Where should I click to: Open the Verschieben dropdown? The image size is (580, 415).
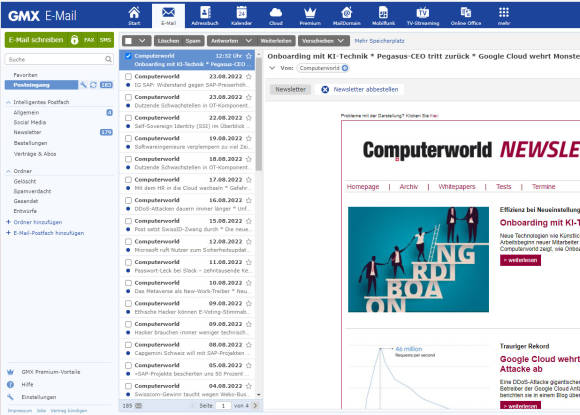(x=324, y=41)
